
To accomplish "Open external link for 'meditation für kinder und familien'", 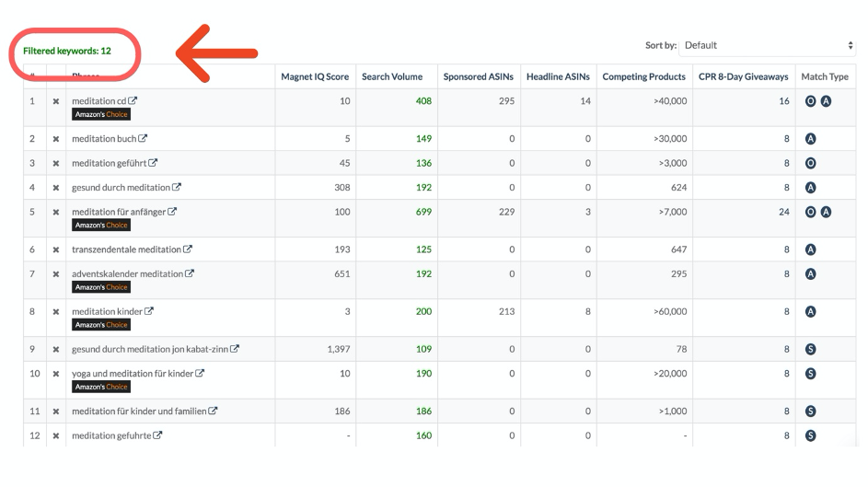I will (214, 411).
